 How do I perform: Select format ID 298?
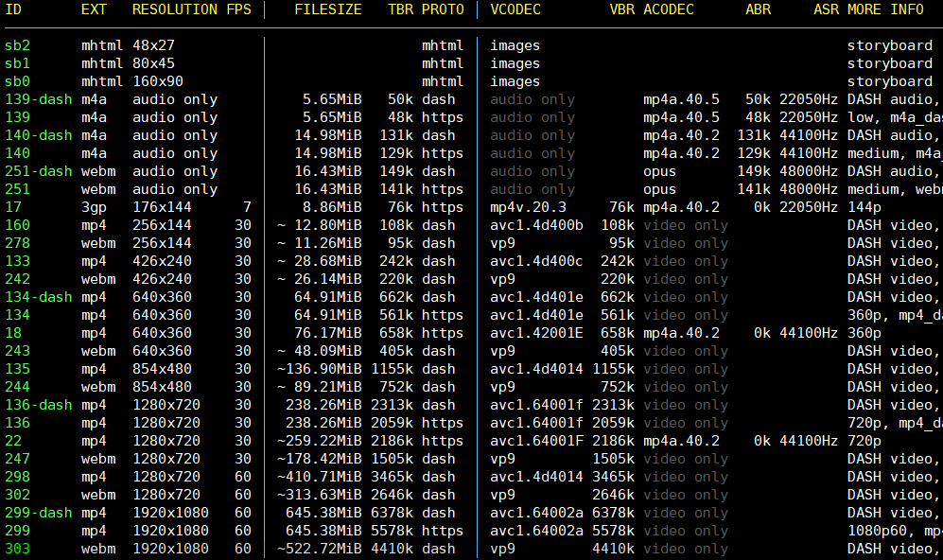(17, 478)
